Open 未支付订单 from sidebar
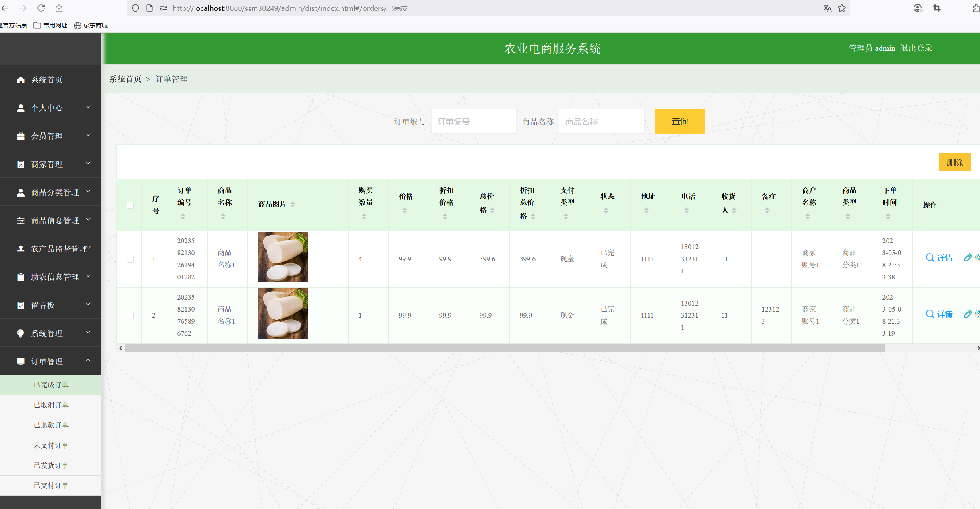980x509 pixels. [51, 445]
